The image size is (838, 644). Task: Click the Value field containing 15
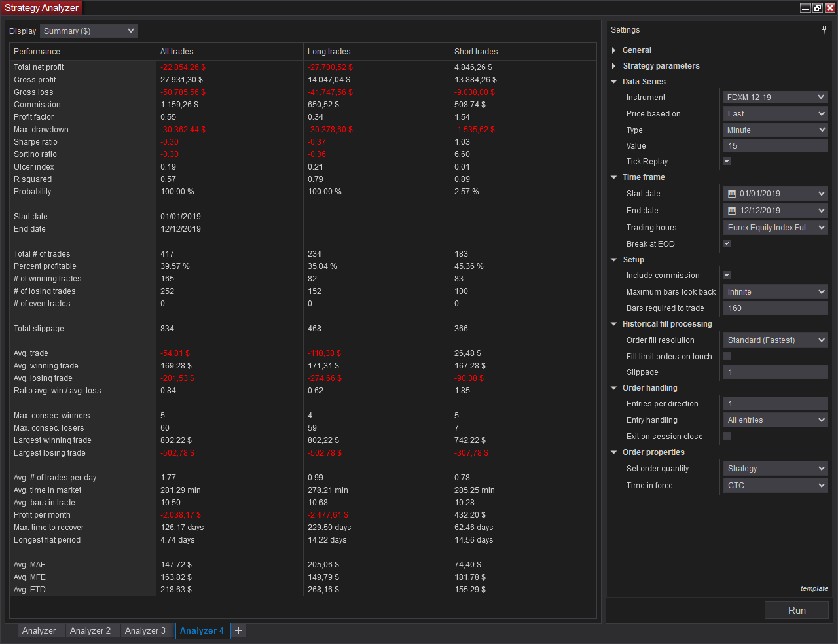click(776, 146)
